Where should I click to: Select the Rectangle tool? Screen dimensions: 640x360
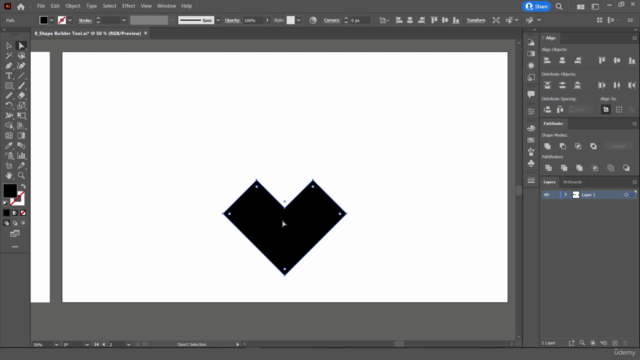click(x=9, y=86)
